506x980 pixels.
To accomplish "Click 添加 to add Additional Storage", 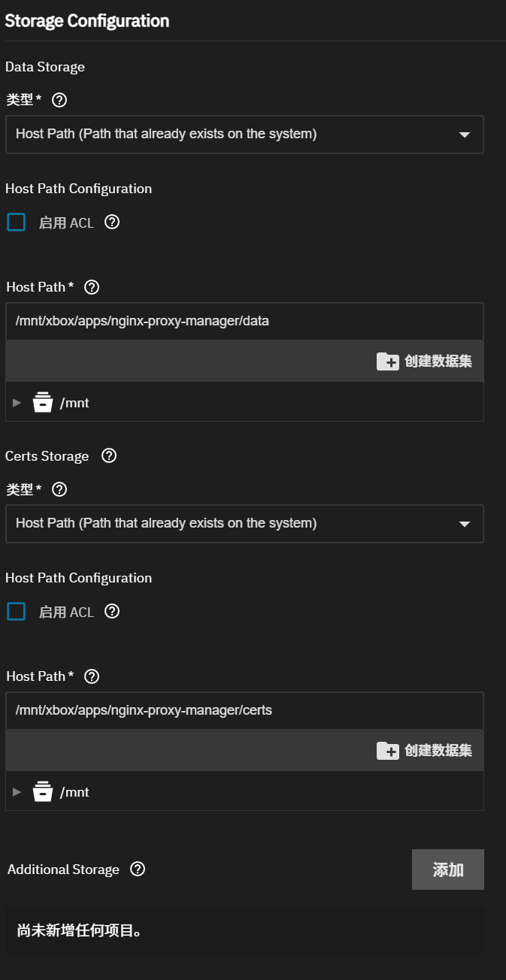I will pos(448,870).
